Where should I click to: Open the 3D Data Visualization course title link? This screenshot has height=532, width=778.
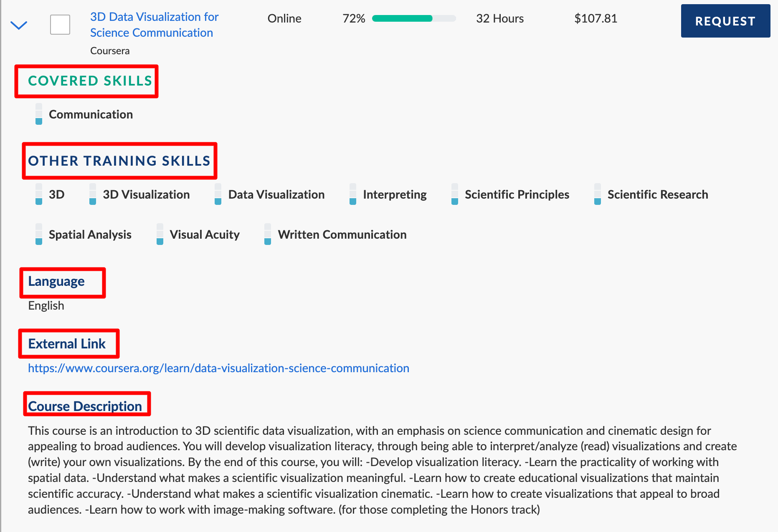pos(155,25)
